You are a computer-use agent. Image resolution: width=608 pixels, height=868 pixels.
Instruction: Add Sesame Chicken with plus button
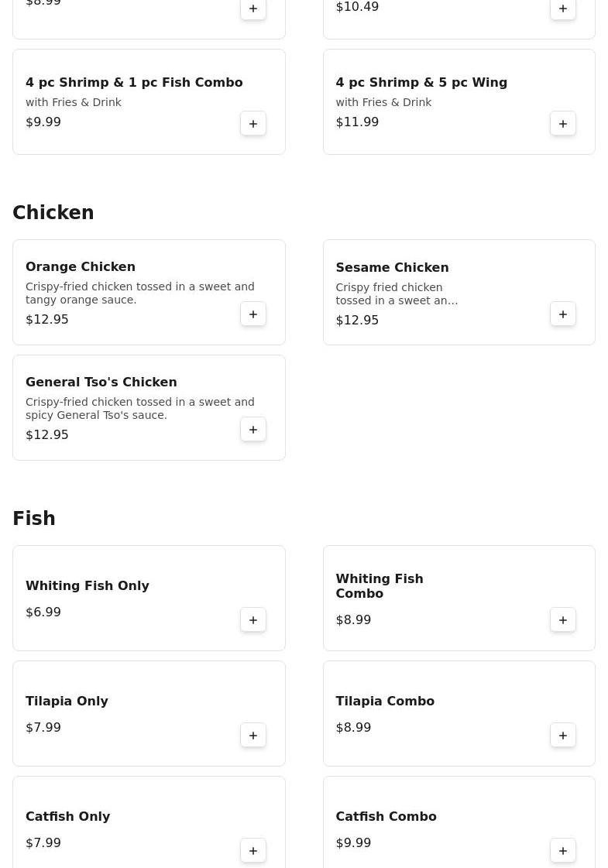[563, 314]
